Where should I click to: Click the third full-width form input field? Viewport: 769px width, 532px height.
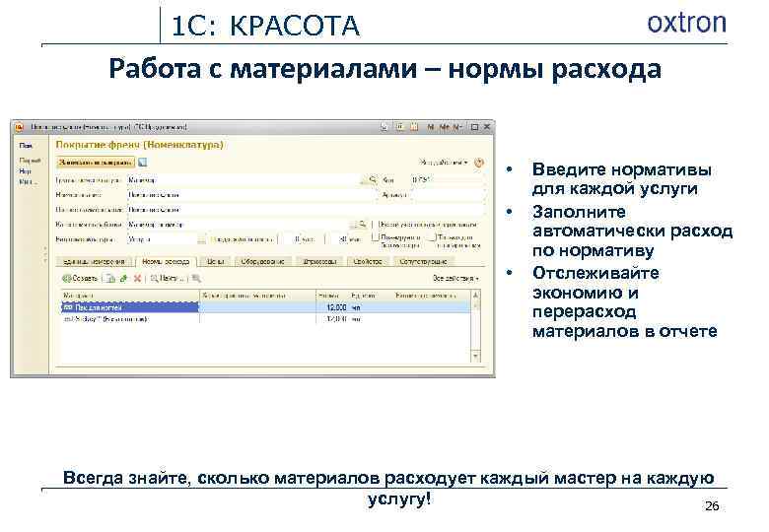click(305, 210)
